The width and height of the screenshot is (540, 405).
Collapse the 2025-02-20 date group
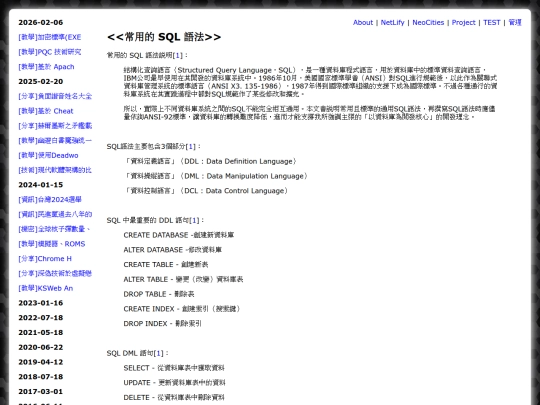click(41, 82)
